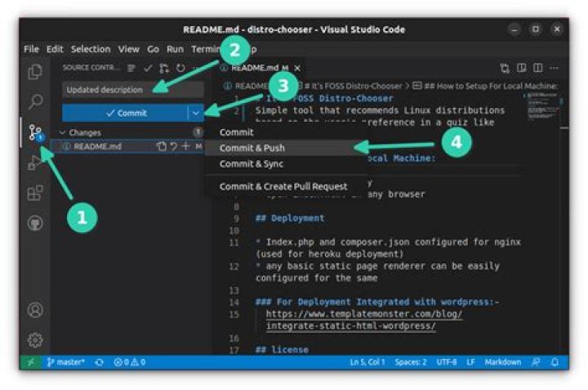Open the Go menu
The image size is (588, 390).
pos(153,49)
